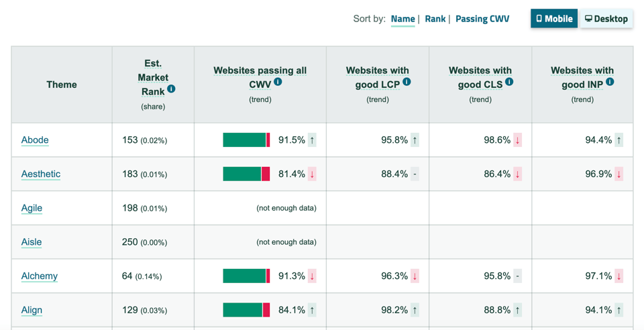Image resolution: width=644 pixels, height=330 pixels.
Task: Click info icon next to passing all CWV
Action: point(278,82)
